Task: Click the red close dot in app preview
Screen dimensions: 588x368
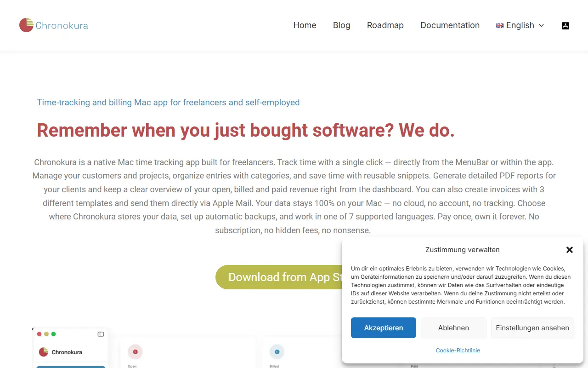Action: tap(40, 334)
